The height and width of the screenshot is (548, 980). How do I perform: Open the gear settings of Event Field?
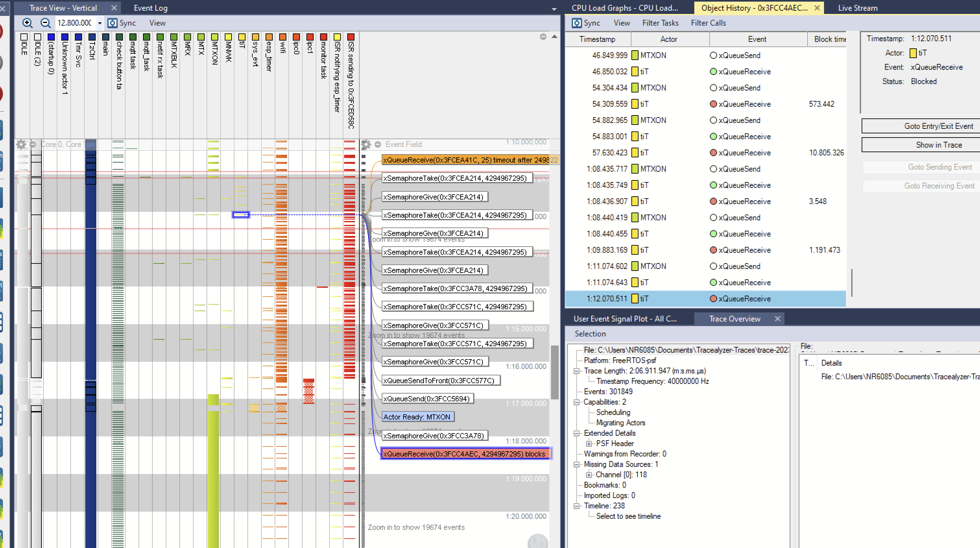tap(366, 144)
